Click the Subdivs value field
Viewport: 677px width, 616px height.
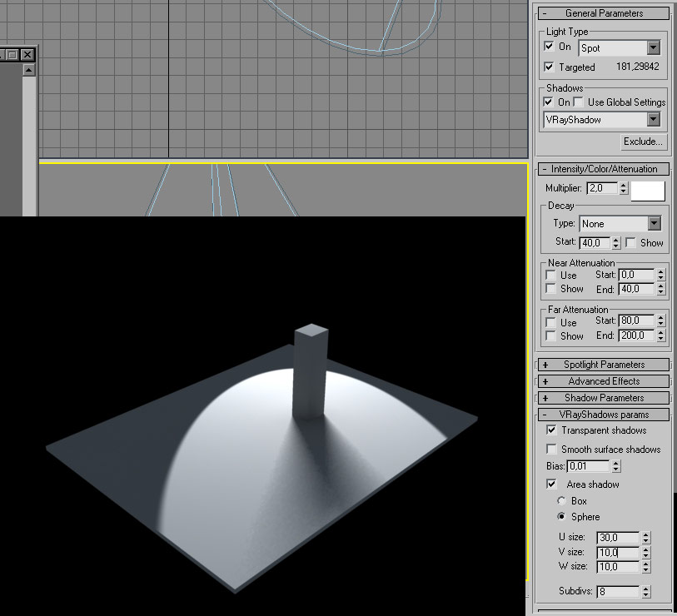pyautogui.click(x=618, y=591)
